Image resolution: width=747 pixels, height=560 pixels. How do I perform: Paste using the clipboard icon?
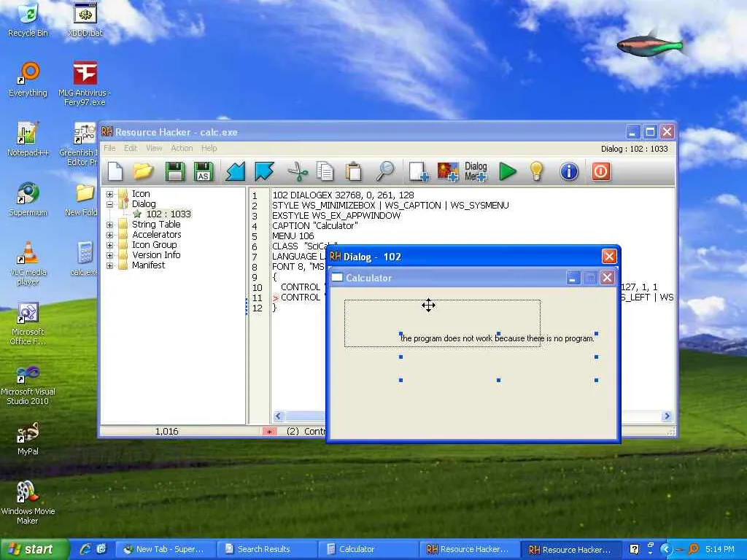tap(354, 171)
